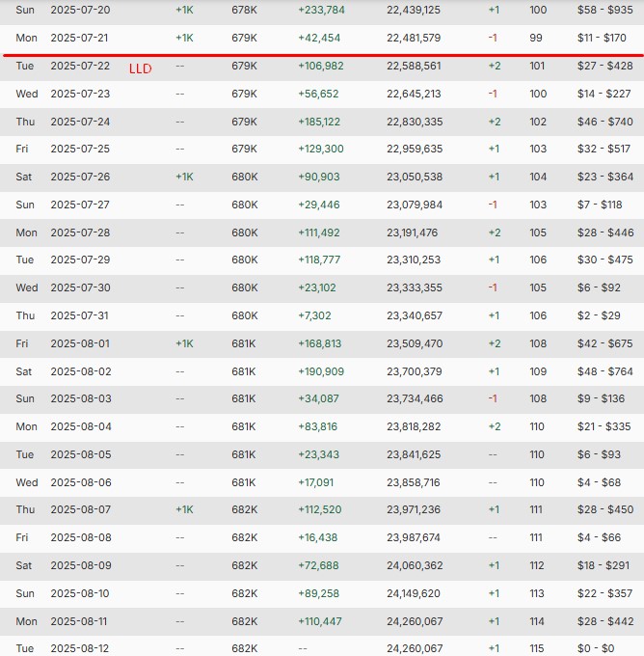Click total views 24,149,620
This screenshot has width=644, height=656.
414,593
